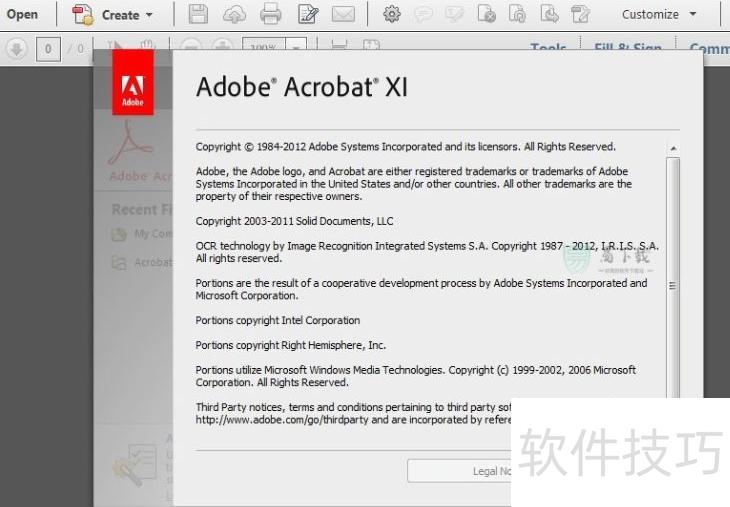Click the page number input field
This screenshot has height=507, width=730.
point(48,49)
